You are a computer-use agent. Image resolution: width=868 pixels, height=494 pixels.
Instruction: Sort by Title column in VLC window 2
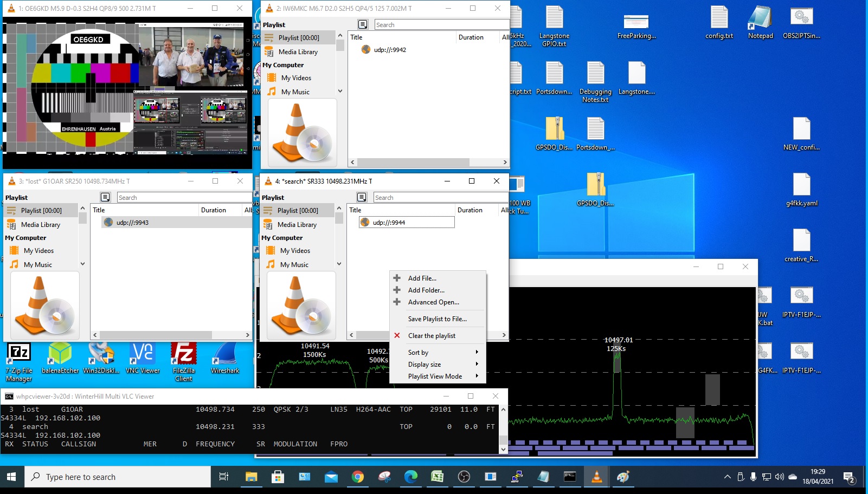pos(401,37)
